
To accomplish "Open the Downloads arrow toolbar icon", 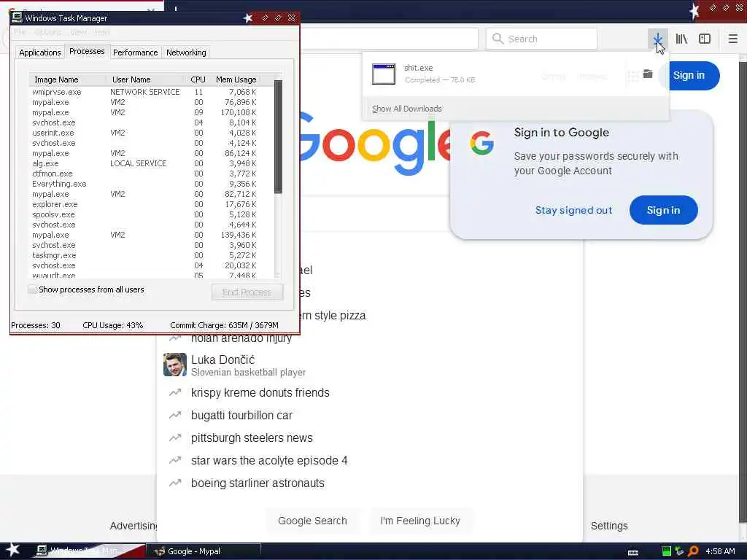I will coord(657,39).
